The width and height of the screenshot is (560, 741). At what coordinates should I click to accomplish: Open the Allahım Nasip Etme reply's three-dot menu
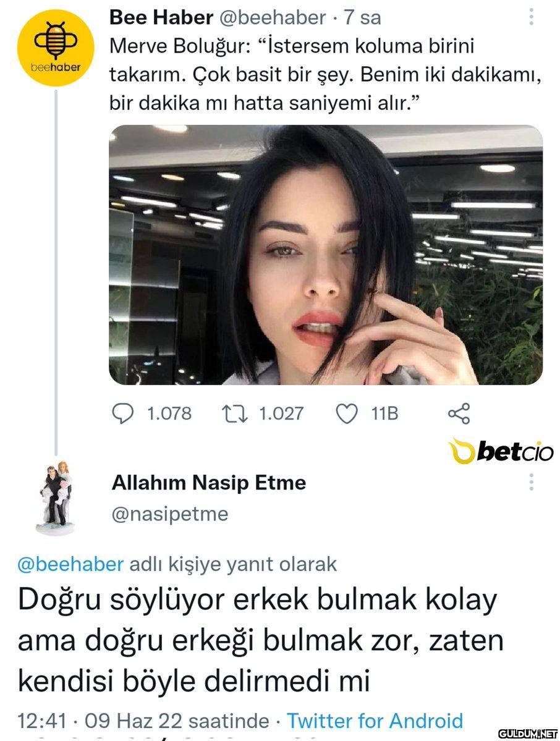(x=531, y=482)
